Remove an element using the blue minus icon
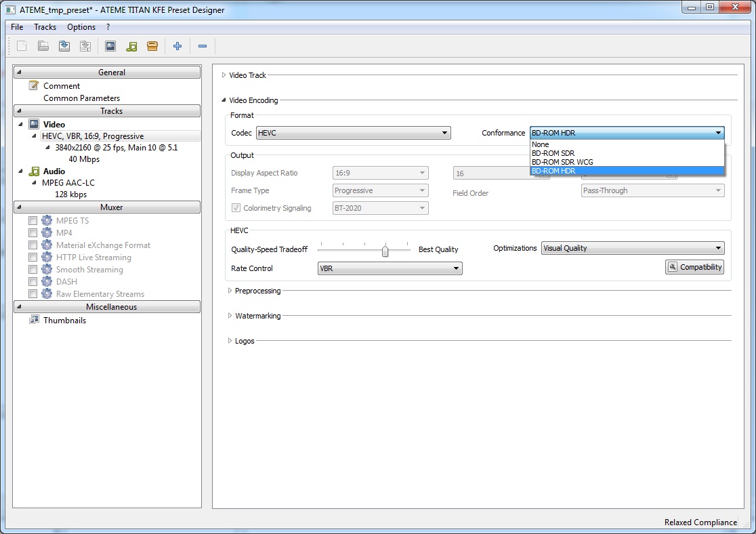This screenshot has height=534, width=756. pyautogui.click(x=202, y=45)
